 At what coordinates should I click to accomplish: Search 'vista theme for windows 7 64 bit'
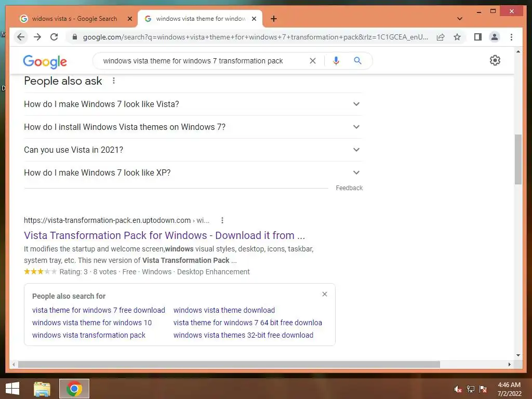[248, 323]
